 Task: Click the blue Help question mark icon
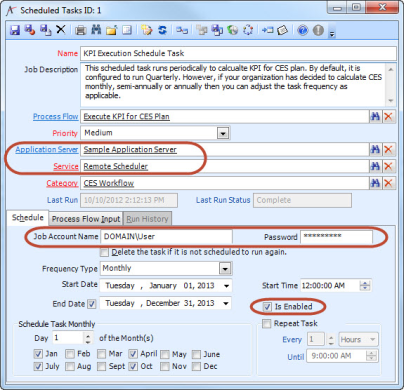303,30
